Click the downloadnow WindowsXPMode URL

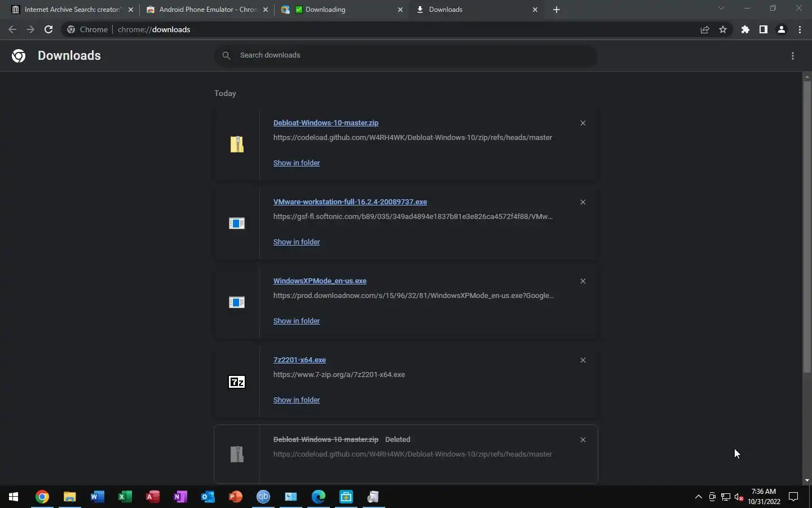413,295
